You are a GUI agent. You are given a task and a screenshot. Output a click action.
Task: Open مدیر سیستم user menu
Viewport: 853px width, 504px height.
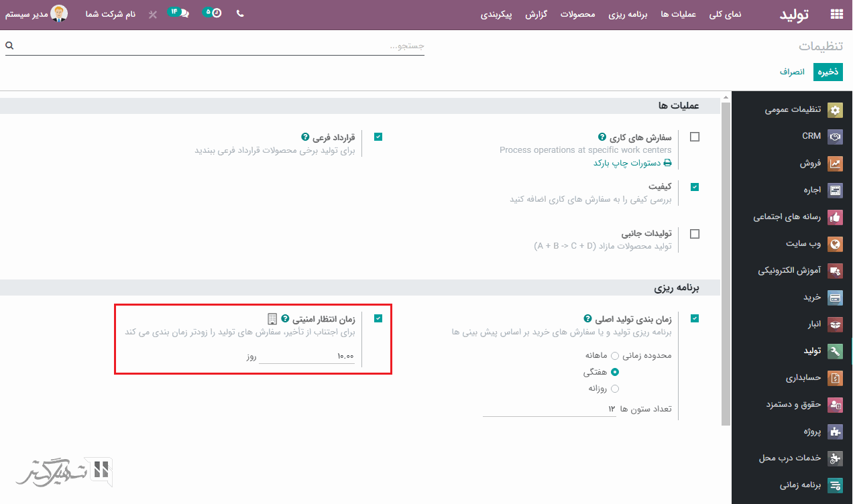tap(37, 13)
